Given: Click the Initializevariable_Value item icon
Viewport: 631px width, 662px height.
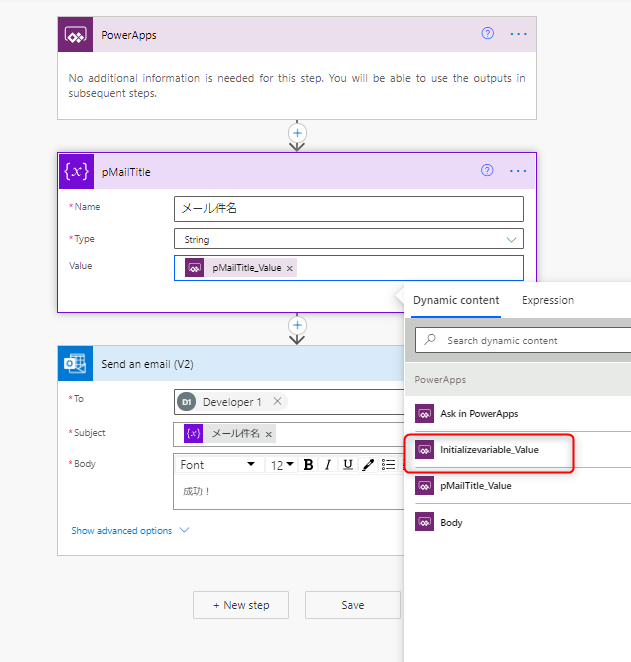Looking at the screenshot, I should pyautogui.click(x=424, y=450).
